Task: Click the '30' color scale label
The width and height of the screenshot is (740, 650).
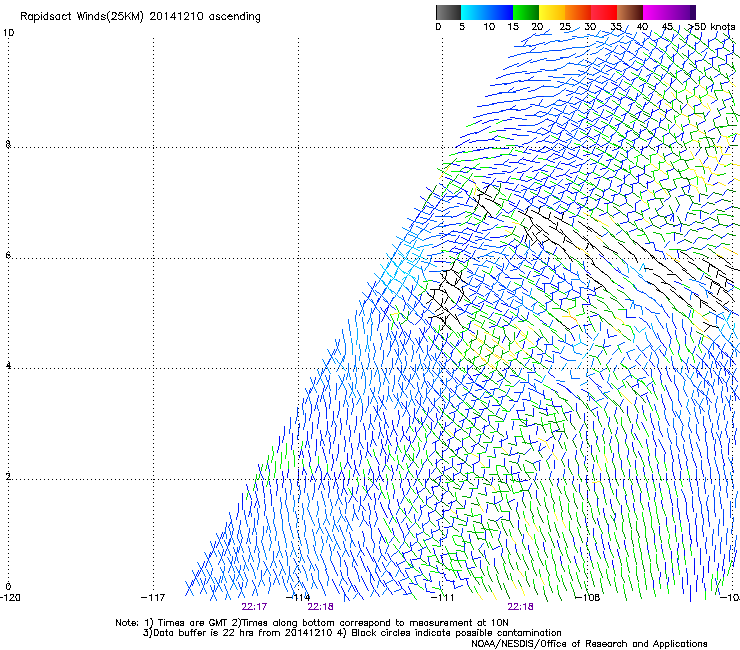Action: click(590, 27)
